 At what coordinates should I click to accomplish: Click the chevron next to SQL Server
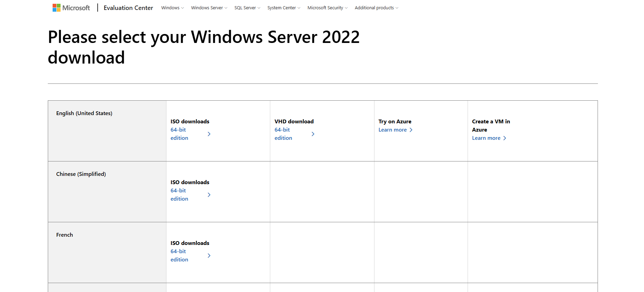tap(259, 8)
